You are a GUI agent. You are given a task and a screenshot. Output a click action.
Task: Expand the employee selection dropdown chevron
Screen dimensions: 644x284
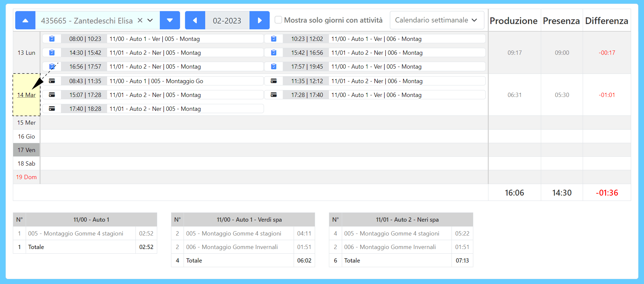pyautogui.click(x=150, y=20)
